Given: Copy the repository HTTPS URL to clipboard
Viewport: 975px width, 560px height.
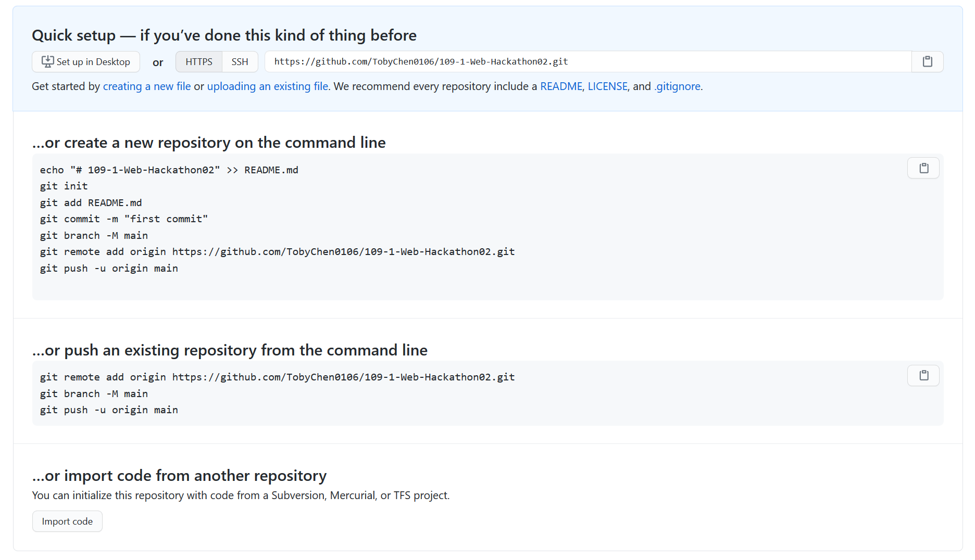Looking at the screenshot, I should click(x=927, y=61).
